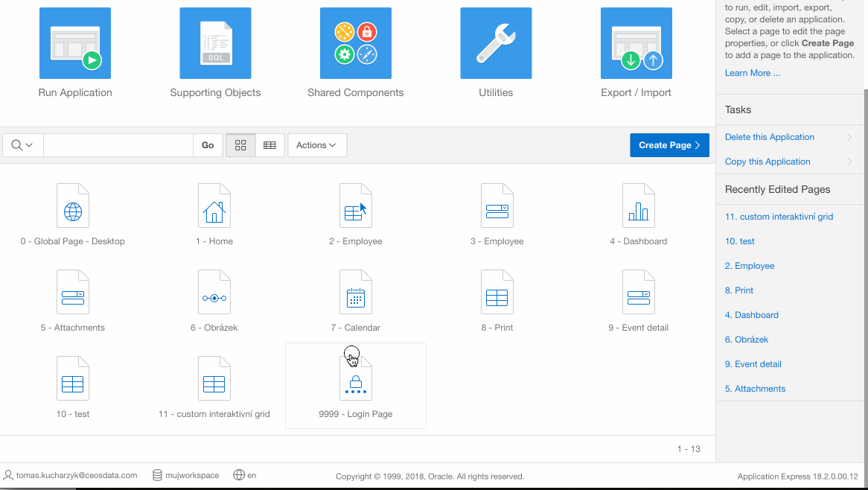
Task: Open the Utilities wrench icon
Action: coord(496,44)
